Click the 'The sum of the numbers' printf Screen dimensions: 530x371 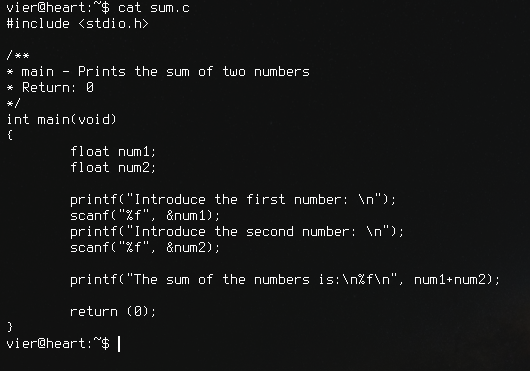coord(285,280)
